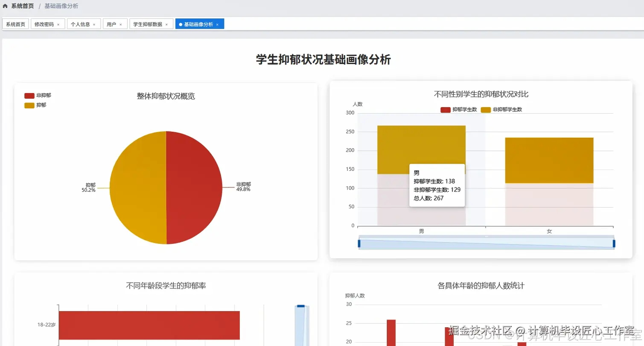644x346 pixels.
Task: Click vertical zoom slider top handle in age chart
Action: 301,306
